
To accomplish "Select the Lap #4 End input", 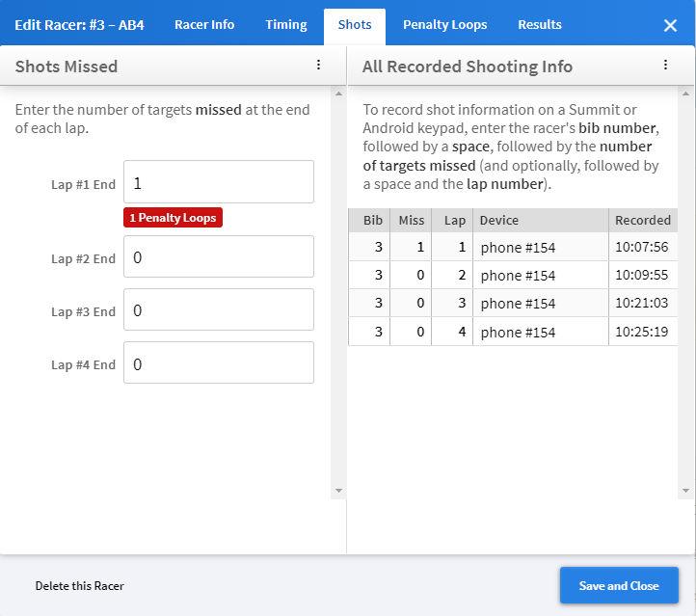I will coord(219,363).
